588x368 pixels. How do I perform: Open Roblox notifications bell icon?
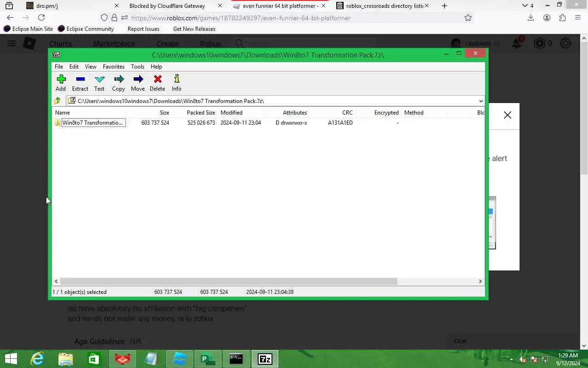[517, 43]
